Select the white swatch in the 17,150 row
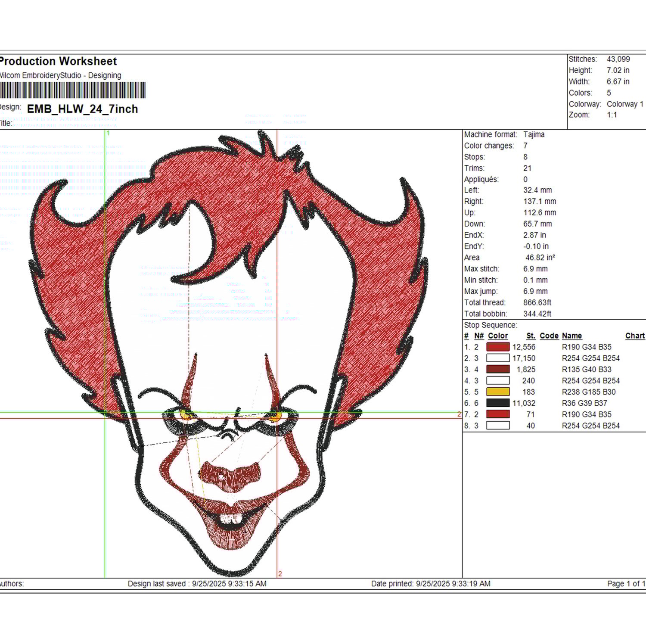Viewport: 646px width, 644px height. (x=498, y=358)
